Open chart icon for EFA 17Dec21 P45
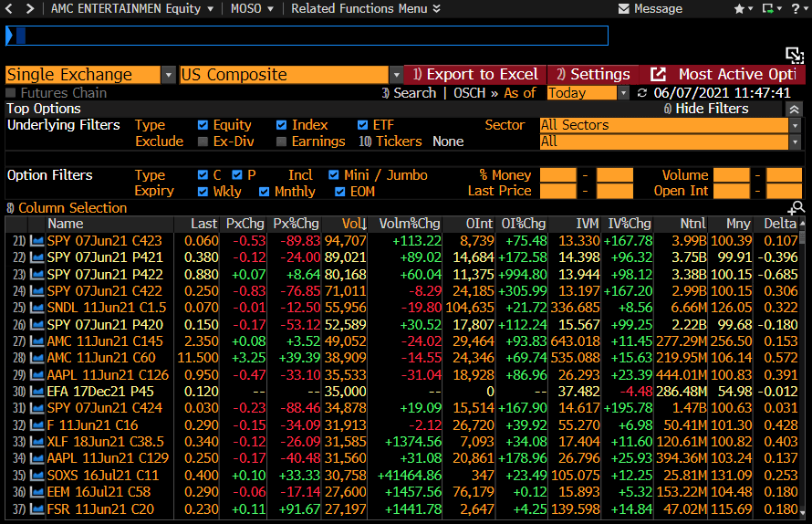 [36, 392]
